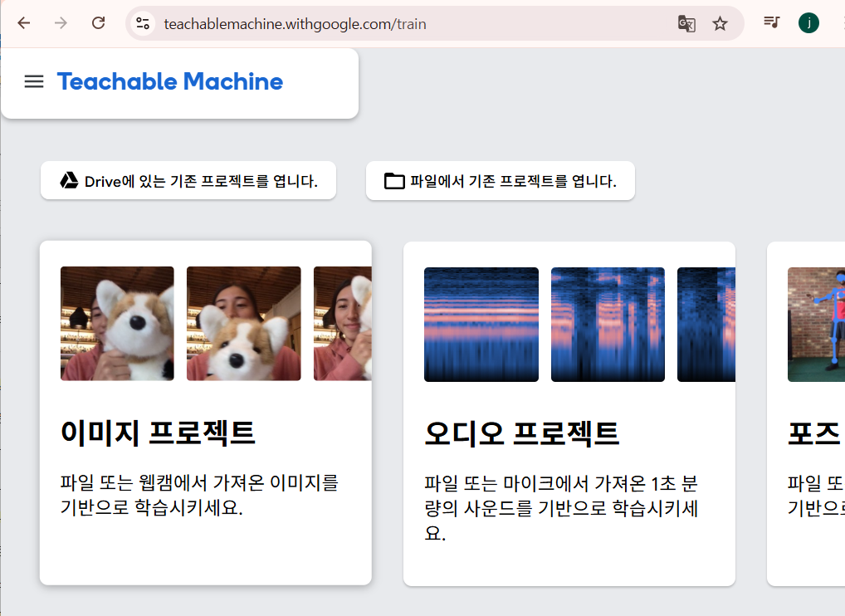Open an existing project from file
Viewport: 845px width, 616px height.
pos(500,180)
